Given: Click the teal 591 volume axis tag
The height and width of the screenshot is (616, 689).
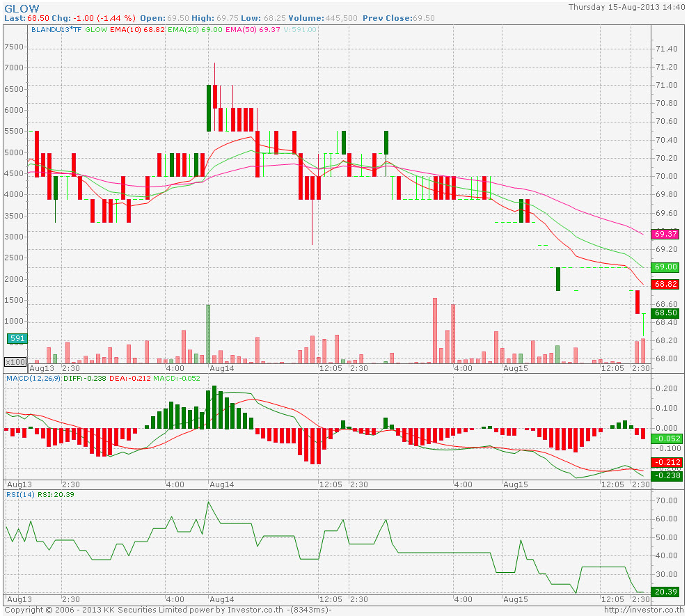Looking at the screenshot, I should 17,338.
